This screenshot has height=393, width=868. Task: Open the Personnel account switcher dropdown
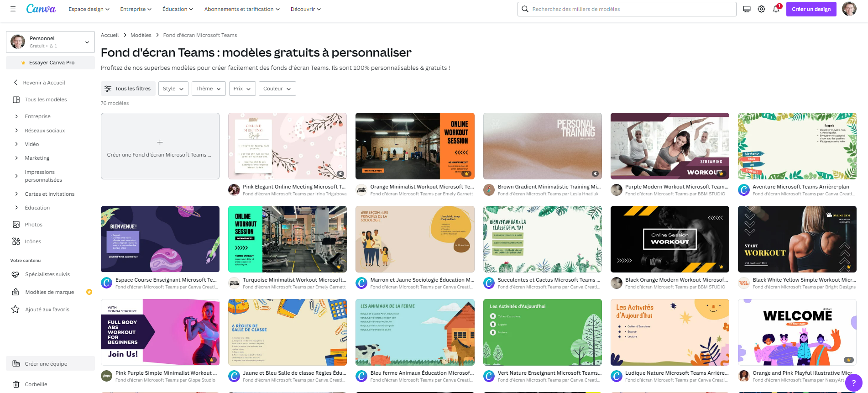[x=50, y=42]
